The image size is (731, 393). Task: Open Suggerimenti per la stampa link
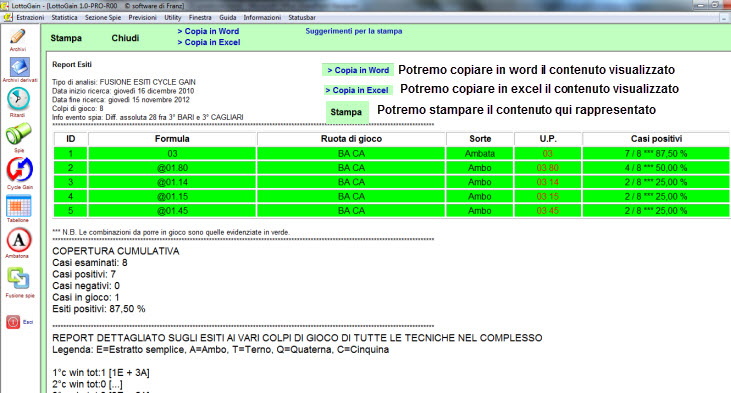coord(354,31)
